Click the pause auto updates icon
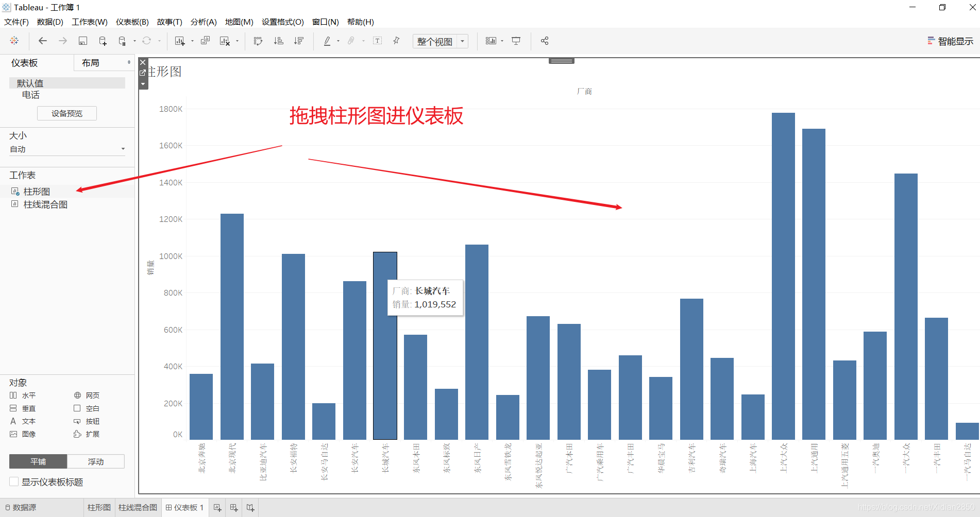The height and width of the screenshot is (517, 980). 122,41
